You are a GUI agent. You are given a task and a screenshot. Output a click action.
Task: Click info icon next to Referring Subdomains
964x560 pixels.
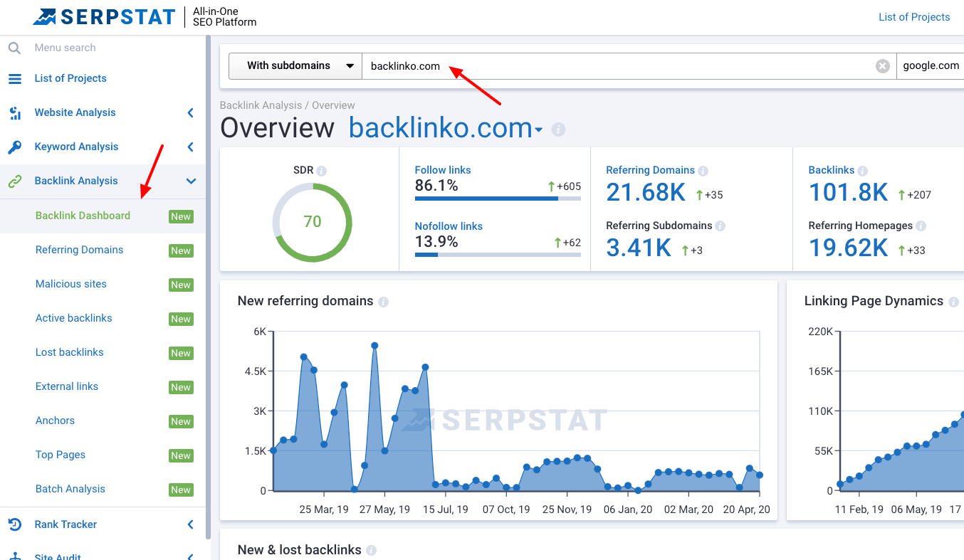(x=721, y=226)
